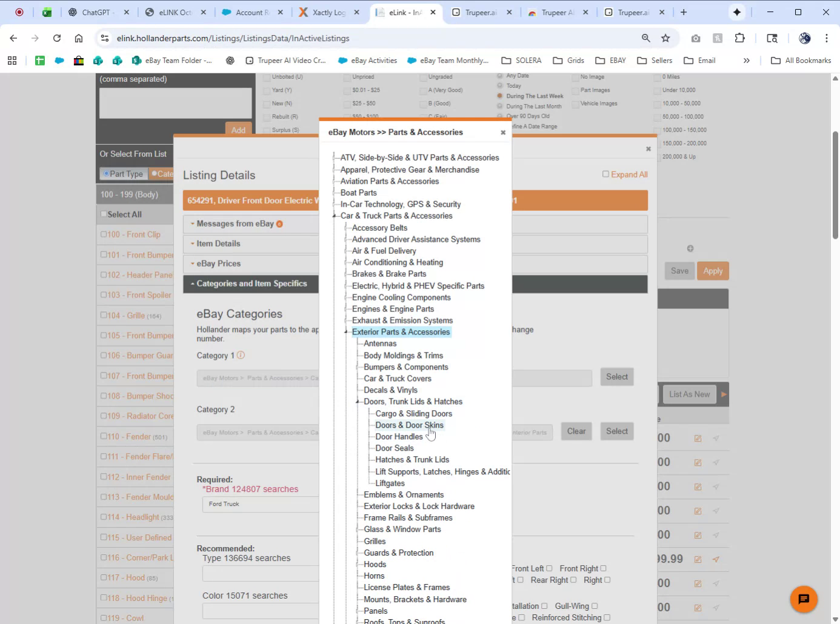Collapse the Exterior Parts & Accessories node

coord(346,332)
